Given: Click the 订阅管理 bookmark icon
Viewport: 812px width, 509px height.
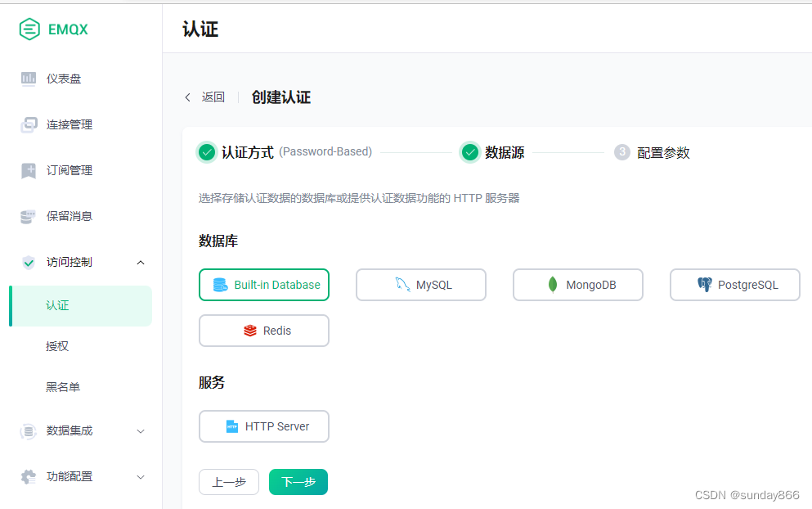Looking at the screenshot, I should [x=29, y=170].
